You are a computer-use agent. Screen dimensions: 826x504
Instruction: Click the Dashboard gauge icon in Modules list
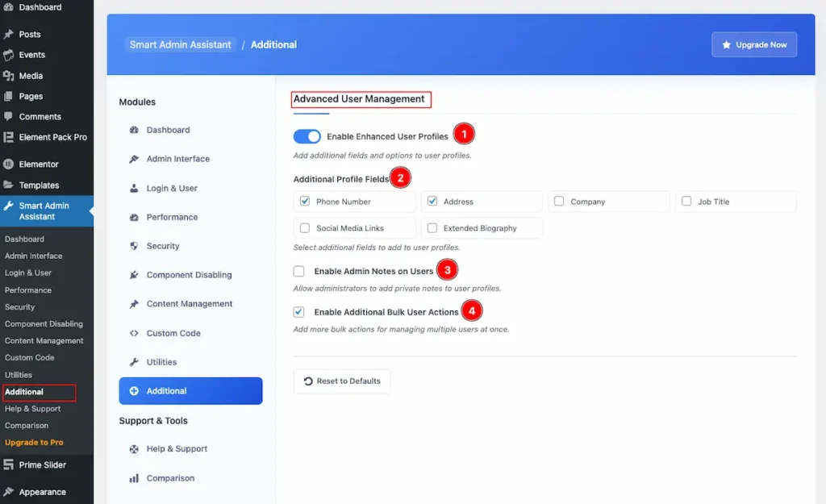135,130
